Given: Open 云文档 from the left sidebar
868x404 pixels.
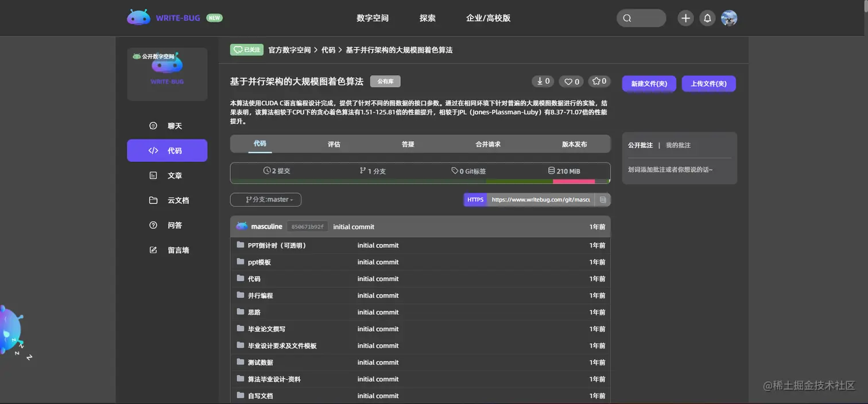Looking at the screenshot, I should click(x=152, y=200).
